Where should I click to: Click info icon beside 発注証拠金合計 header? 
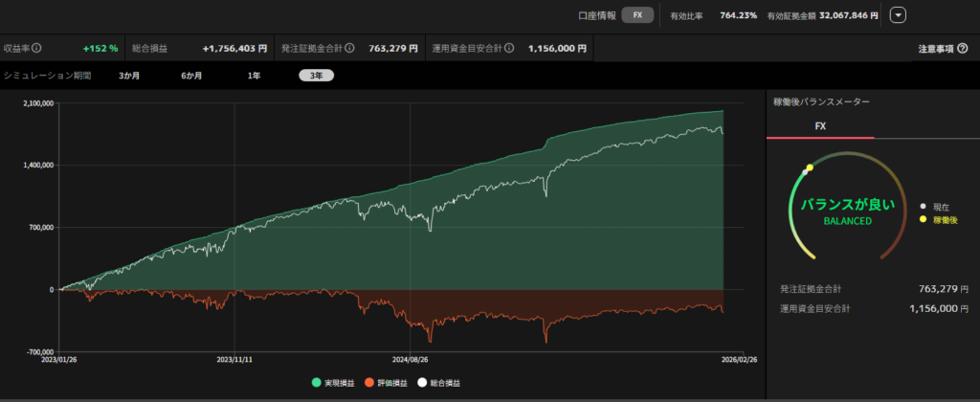point(349,47)
